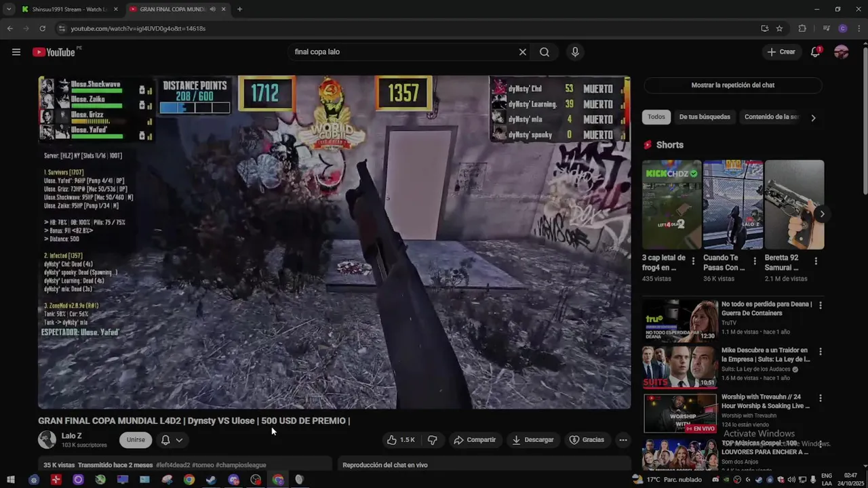This screenshot has width=868, height=488.
Task: Go back with the browser back arrow
Action: tap(9, 28)
